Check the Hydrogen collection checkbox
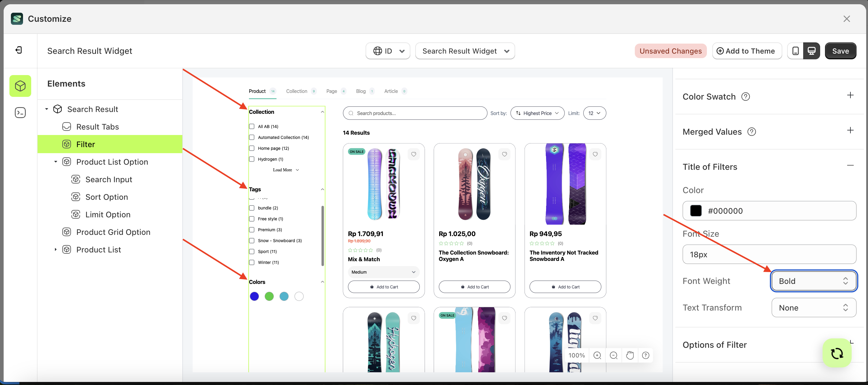The width and height of the screenshot is (868, 385). coord(252,159)
